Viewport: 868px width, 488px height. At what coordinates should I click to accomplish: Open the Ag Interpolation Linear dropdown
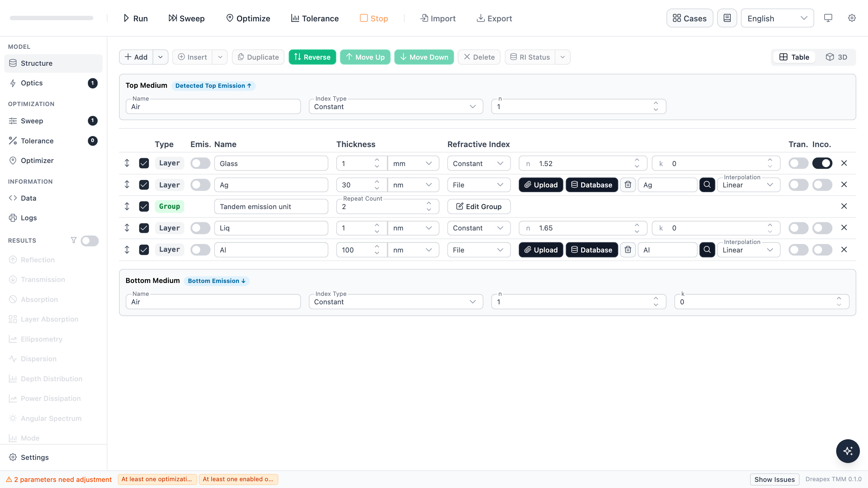[748, 185]
